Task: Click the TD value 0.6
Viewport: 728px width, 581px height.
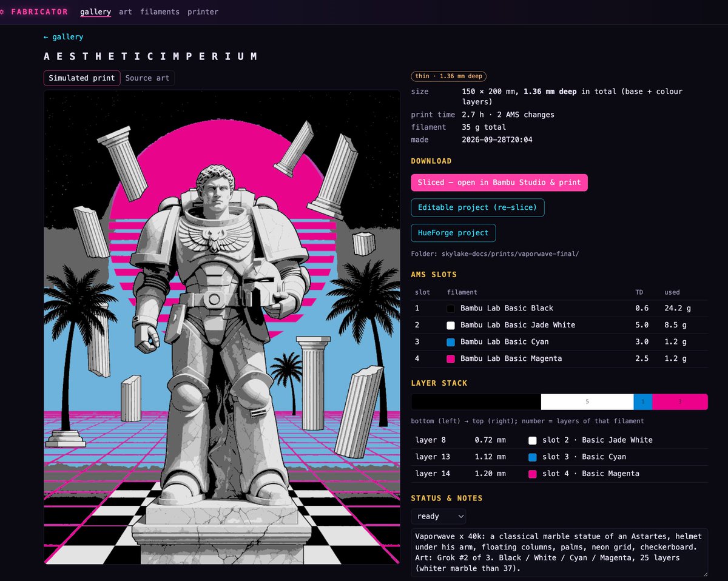Action: (642, 308)
